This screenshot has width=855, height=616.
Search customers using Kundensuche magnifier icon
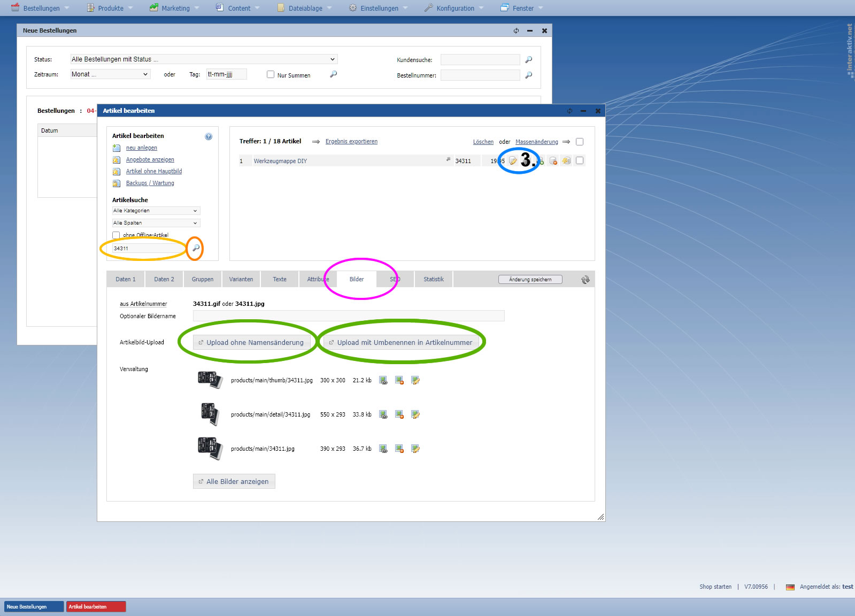pyautogui.click(x=529, y=60)
